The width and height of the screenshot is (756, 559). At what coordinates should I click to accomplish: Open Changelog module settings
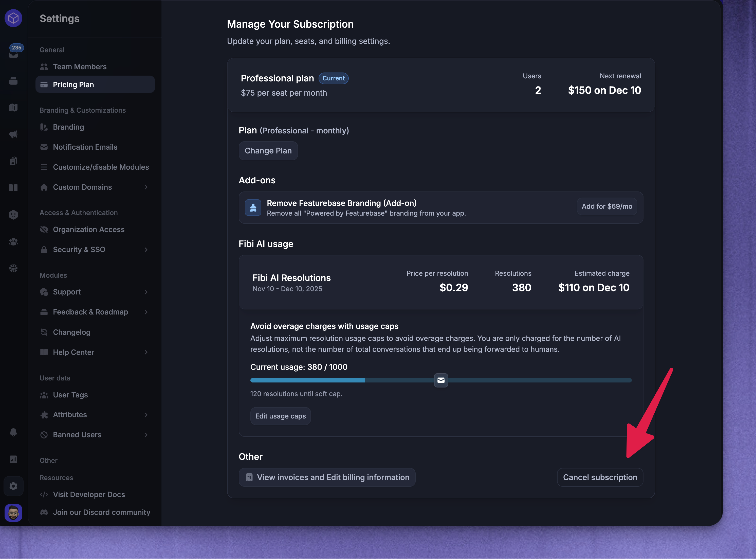[95, 332]
